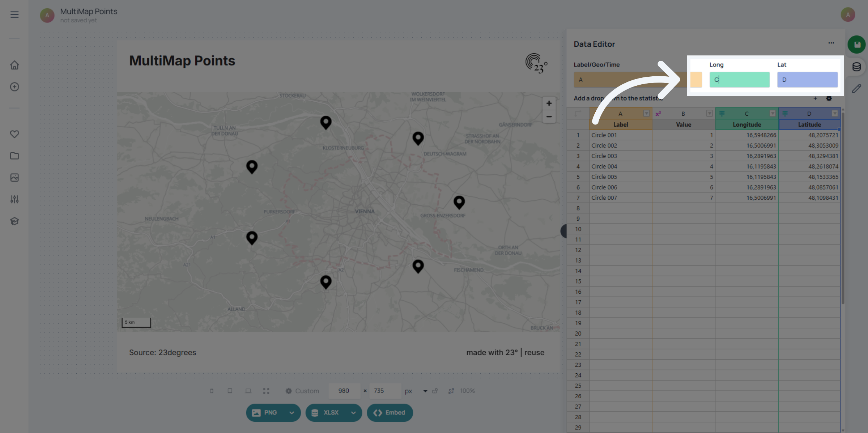Open column C header dropdown
Screen dimensions: 868x433
tap(773, 114)
